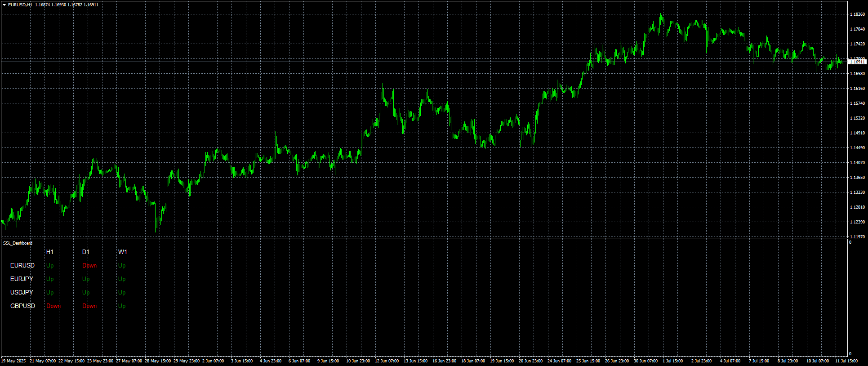
Task: Open the chart menu arrow beside EURUSD,H1
Action: point(4,5)
